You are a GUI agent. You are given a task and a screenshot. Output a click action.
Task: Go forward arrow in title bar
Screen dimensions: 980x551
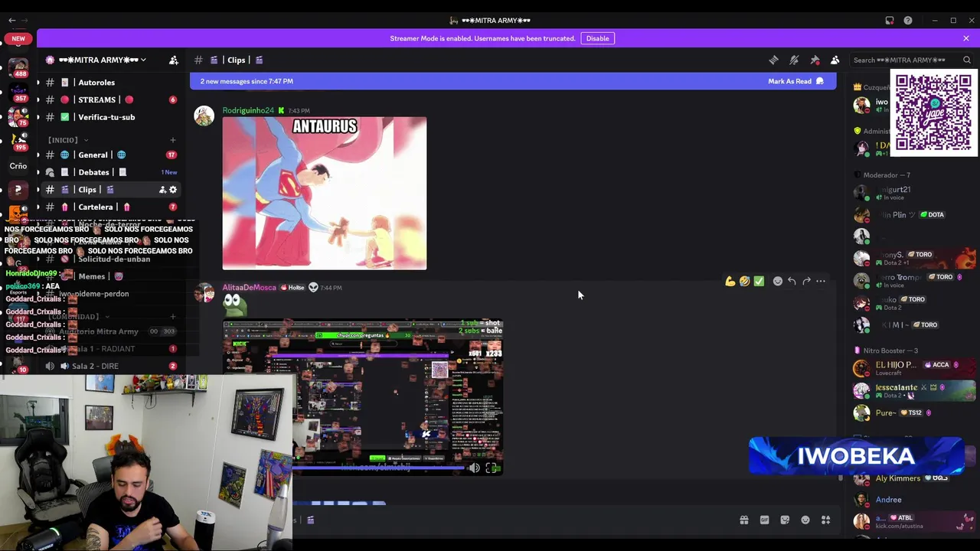pyautogui.click(x=25, y=21)
